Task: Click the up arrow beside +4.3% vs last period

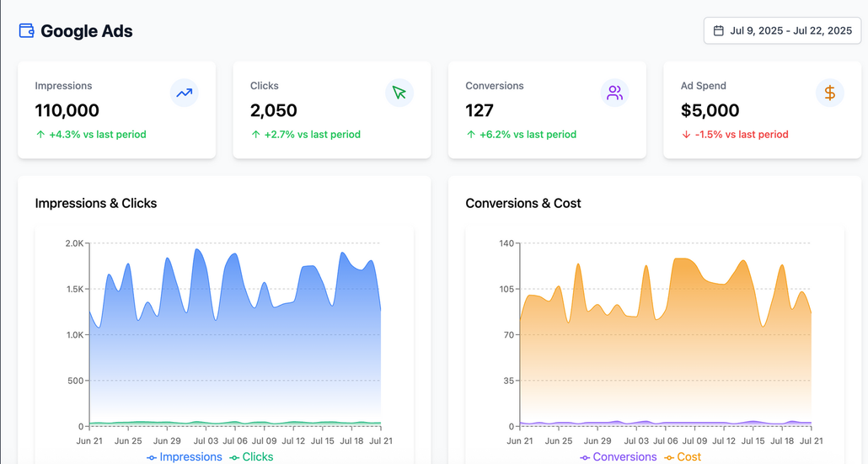Action: 40,135
